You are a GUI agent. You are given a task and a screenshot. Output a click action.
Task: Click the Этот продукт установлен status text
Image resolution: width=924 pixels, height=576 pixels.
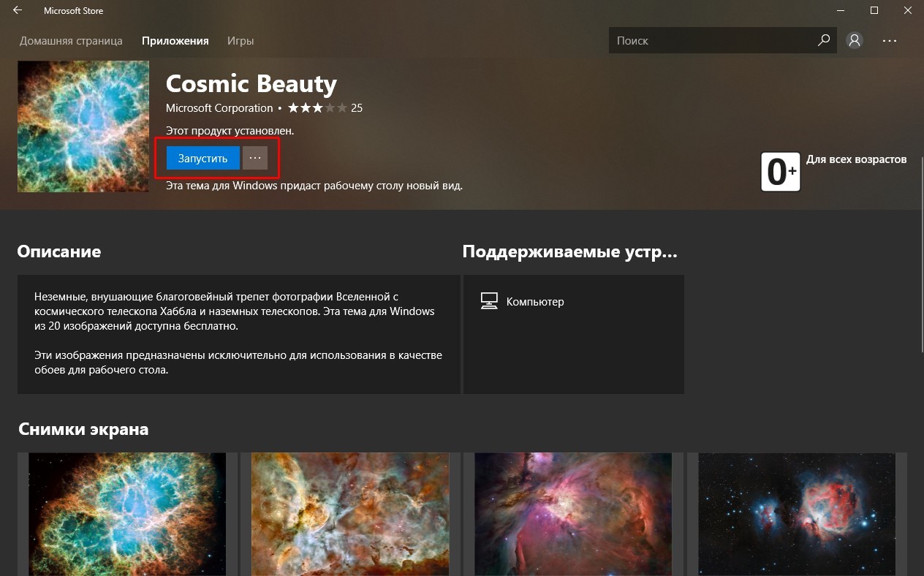pos(230,131)
